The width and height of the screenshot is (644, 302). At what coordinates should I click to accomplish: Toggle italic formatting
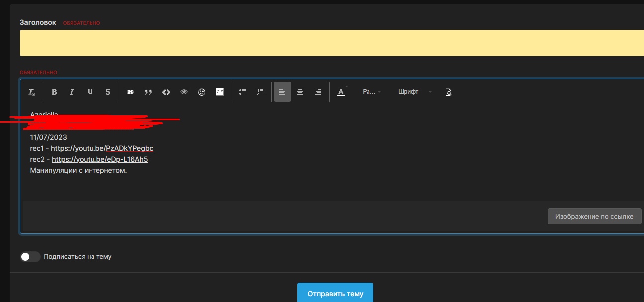(x=72, y=92)
